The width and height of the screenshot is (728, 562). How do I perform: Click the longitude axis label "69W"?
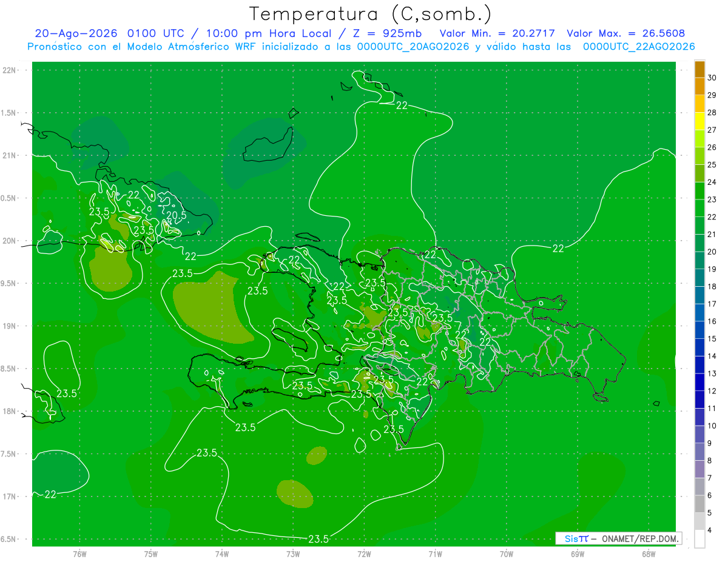578,554
